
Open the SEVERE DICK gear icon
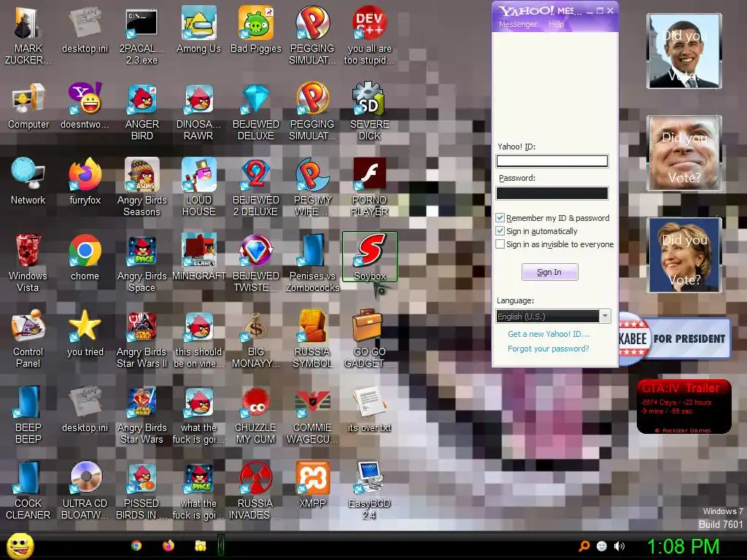tap(369, 111)
